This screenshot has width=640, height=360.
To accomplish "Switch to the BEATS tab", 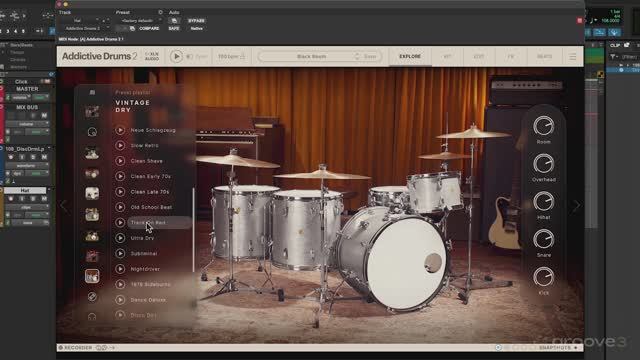I will tap(544, 56).
